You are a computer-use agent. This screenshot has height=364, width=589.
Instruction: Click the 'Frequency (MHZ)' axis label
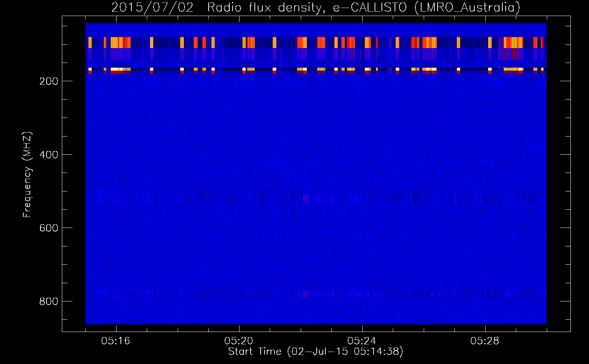tap(27, 175)
